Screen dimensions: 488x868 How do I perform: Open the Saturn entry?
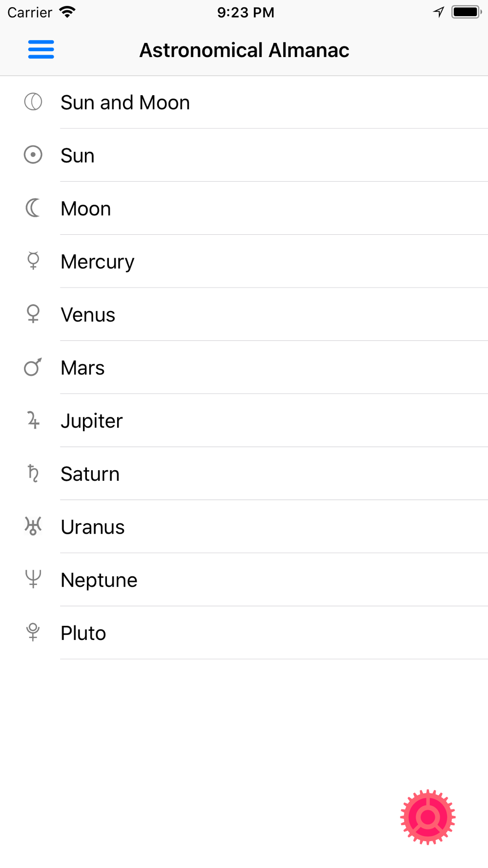point(244,474)
